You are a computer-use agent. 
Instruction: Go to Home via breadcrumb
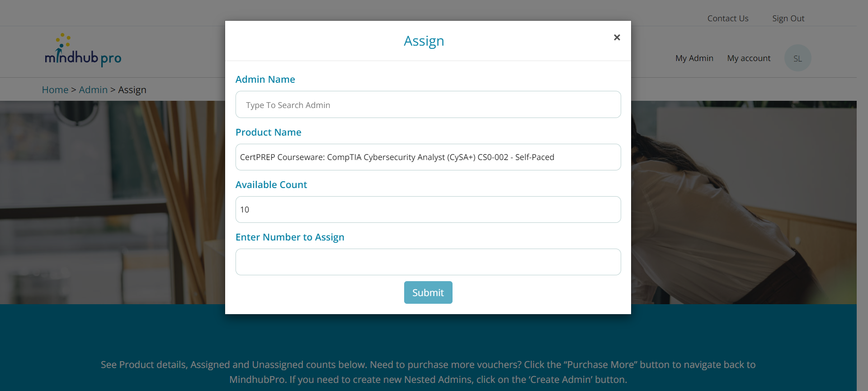(x=55, y=90)
